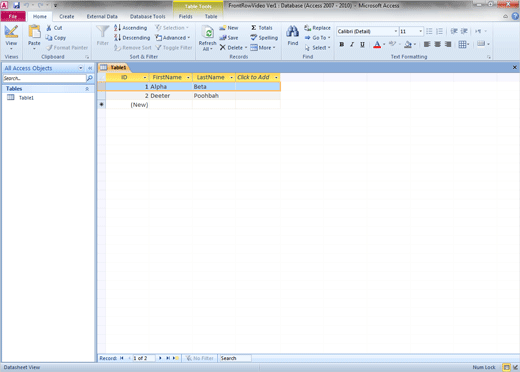Click the Refresh All icon
Screen dimensions: 520x372
tap(207, 38)
